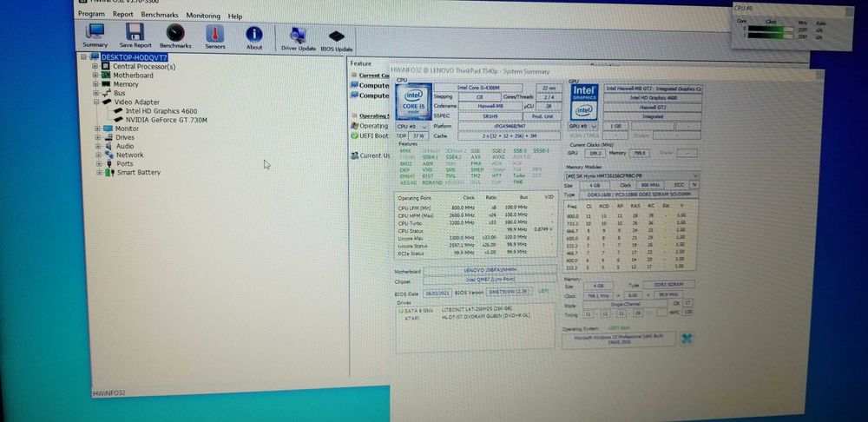
Task: Collapse the Video Adapter node
Action: pyautogui.click(x=96, y=102)
